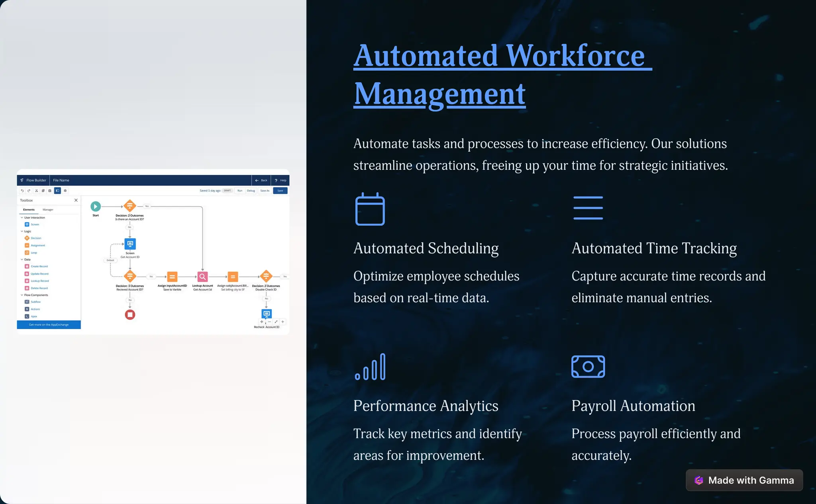Click the Cut scissors icon
This screenshot has height=504, width=816.
36,191
